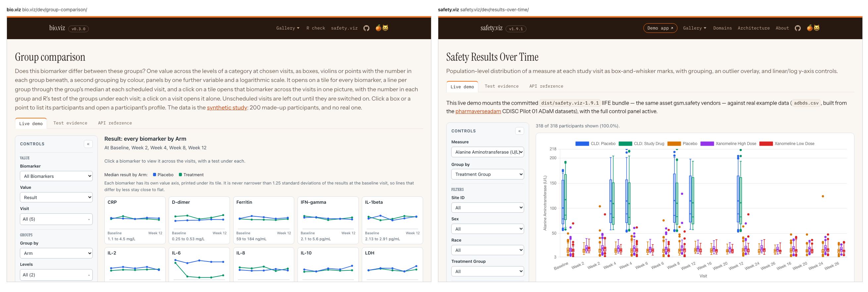
Task: Click the safety.viz logo in right header
Action: point(491,28)
